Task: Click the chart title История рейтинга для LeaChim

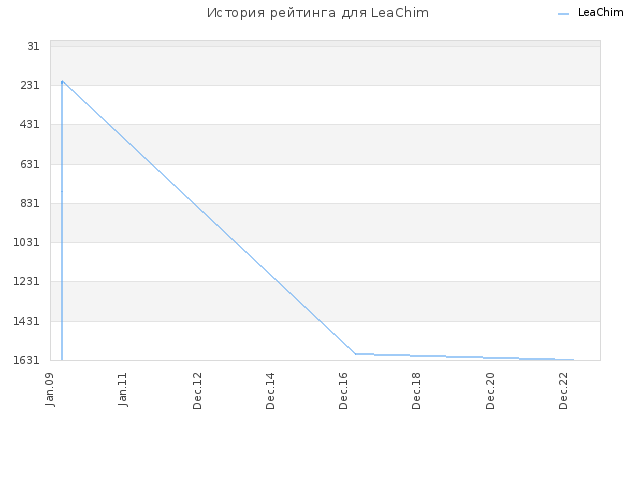Action: 318,13
